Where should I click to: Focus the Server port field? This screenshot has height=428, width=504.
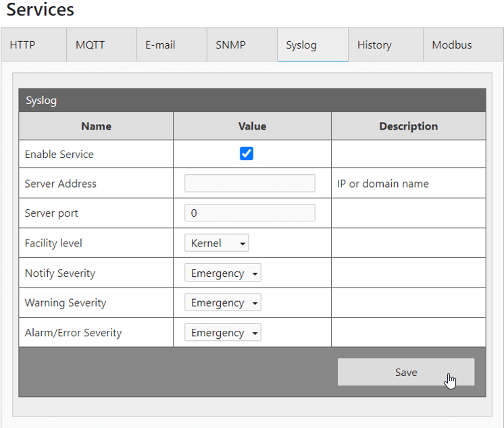[x=249, y=213]
